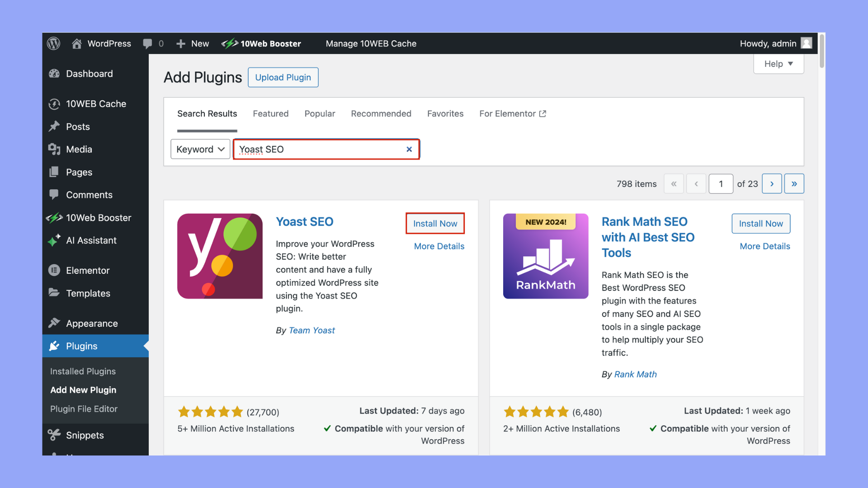Screen dimensions: 868x488
Task: Open the Upload Plugin panel
Action: click(x=283, y=77)
